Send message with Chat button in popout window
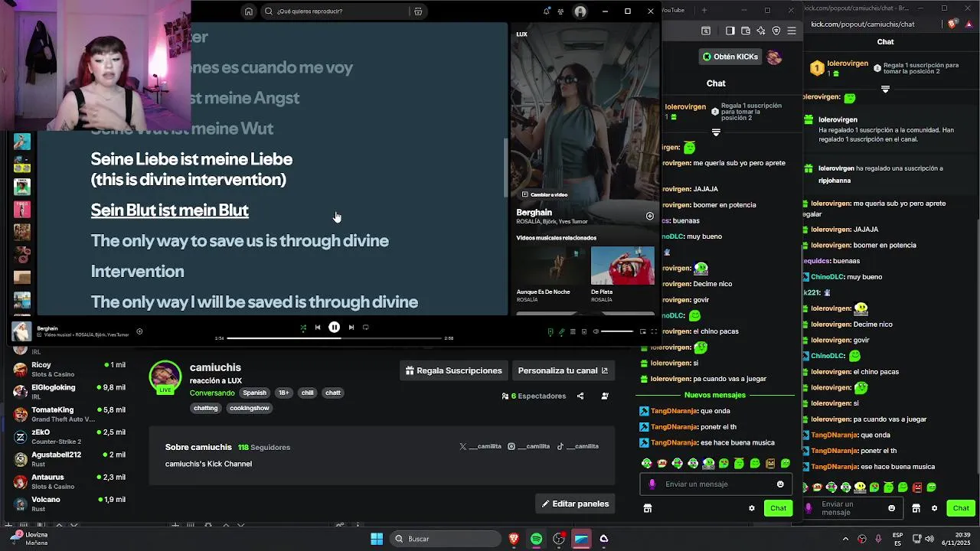980x551 pixels. (x=961, y=508)
